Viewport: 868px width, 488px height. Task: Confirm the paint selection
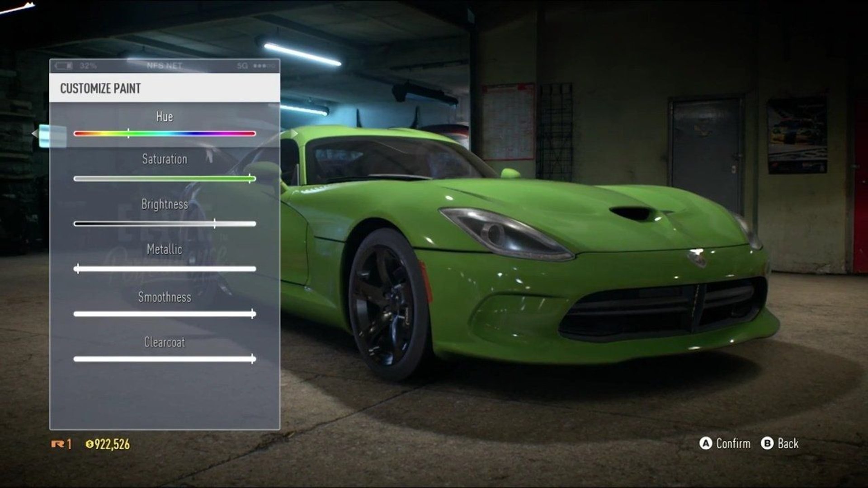726,444
